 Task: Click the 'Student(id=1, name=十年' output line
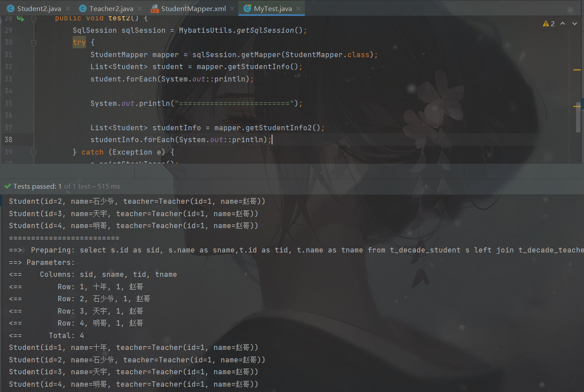pos(133,347)
